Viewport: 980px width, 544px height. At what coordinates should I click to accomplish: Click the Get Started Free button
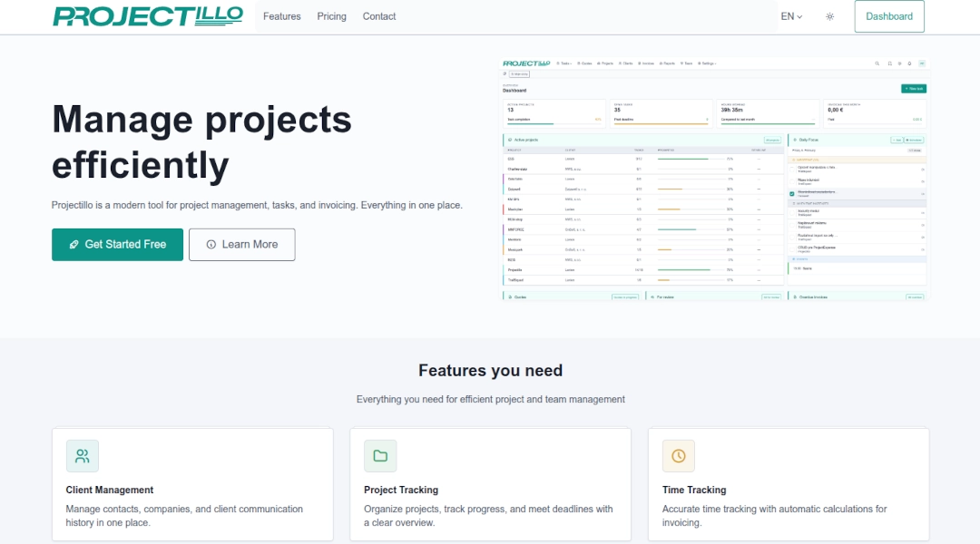pyautogui.click(x=117, y=244)
